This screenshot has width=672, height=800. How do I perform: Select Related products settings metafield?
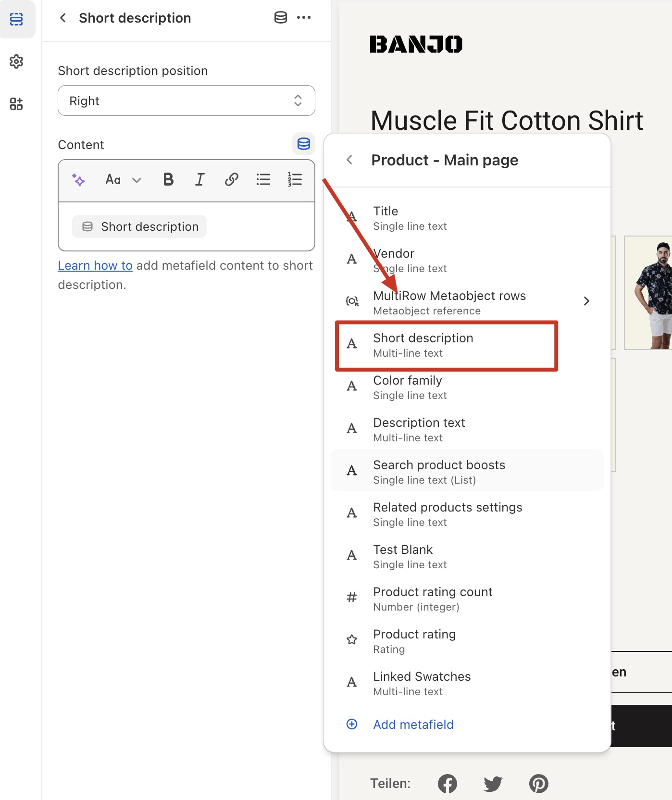tap(467, 514)
